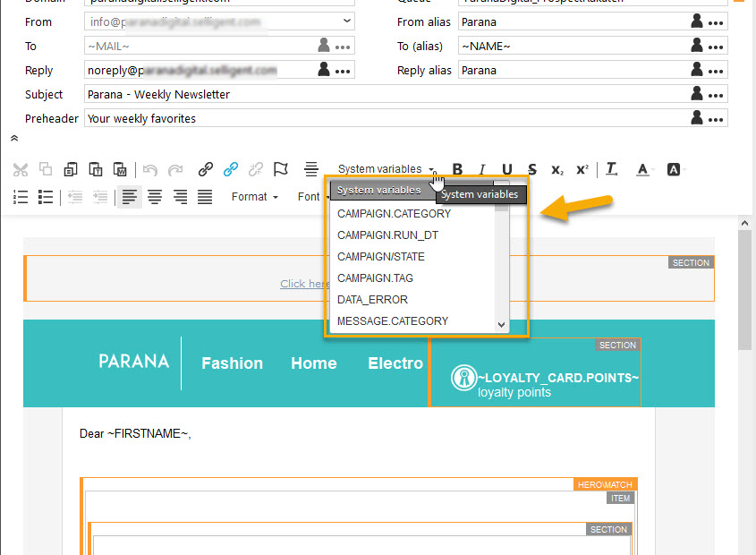This screenshot has height=555, width=756.
Task: Toggle bold formatting in the toolbar
Action: tap(458, 169)
